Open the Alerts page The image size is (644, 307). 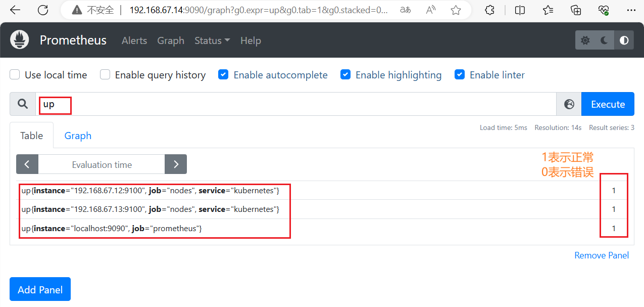coord(134,40)
